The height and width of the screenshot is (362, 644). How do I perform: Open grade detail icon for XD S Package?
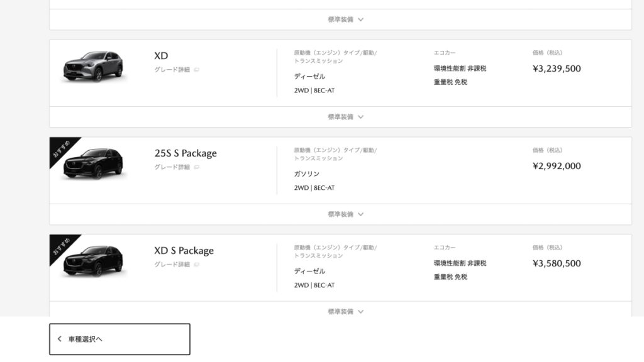[196, 265]
